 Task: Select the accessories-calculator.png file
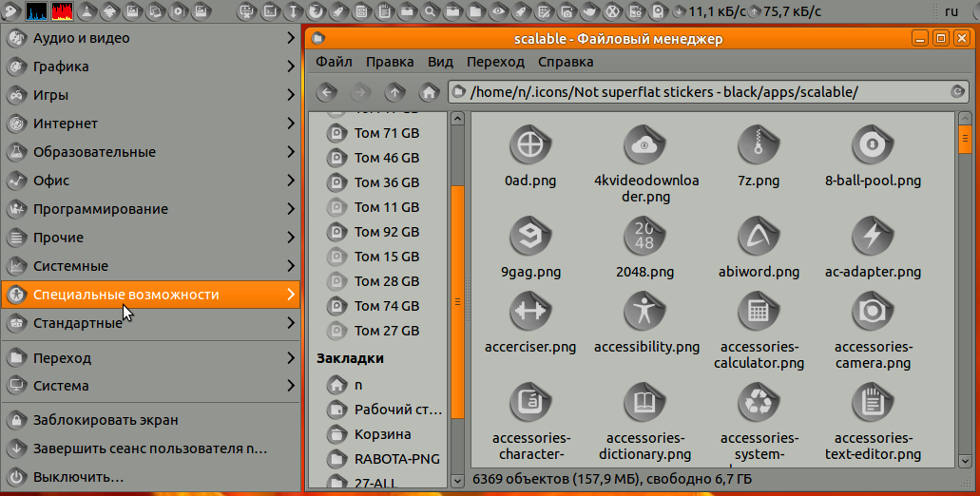[759, 311]
